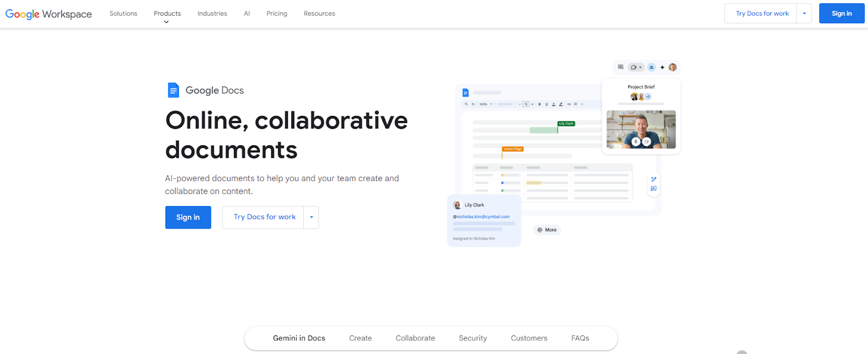Click Lily Clark's avatar in comment card
The image size is (868, 354).
pyautogui.click(x=457, y=205)
